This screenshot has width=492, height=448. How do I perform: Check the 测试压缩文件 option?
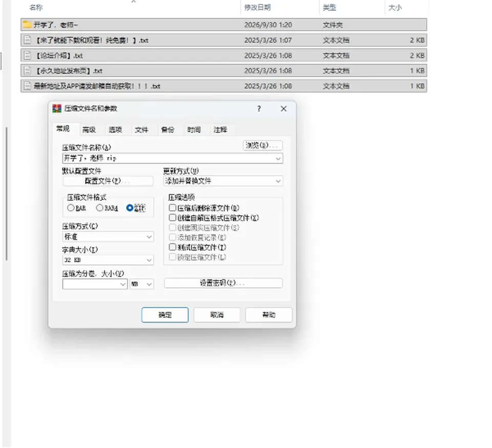click(x=172, y=247)
